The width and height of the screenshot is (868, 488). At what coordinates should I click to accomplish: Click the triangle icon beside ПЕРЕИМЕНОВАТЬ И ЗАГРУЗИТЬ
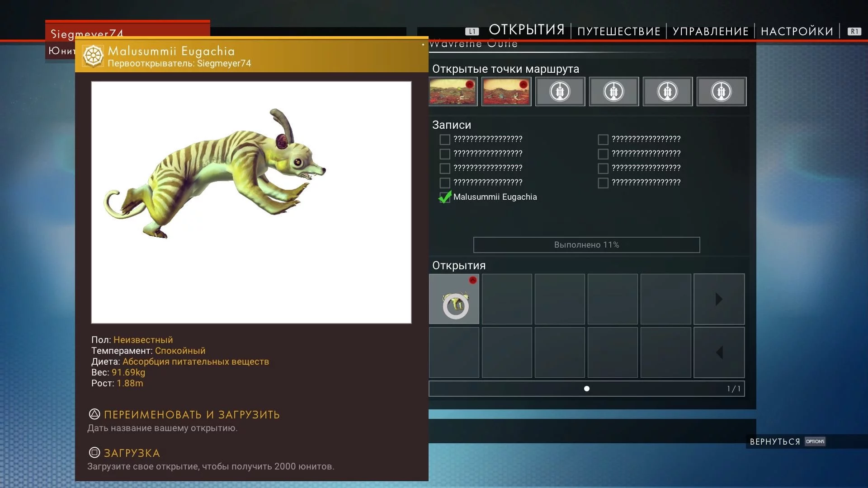tap(94, 414)
